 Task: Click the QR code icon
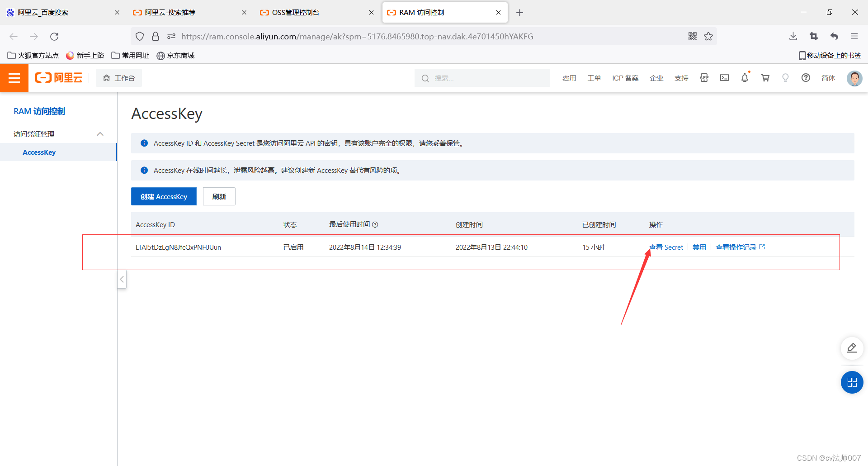tap(692, 36)
